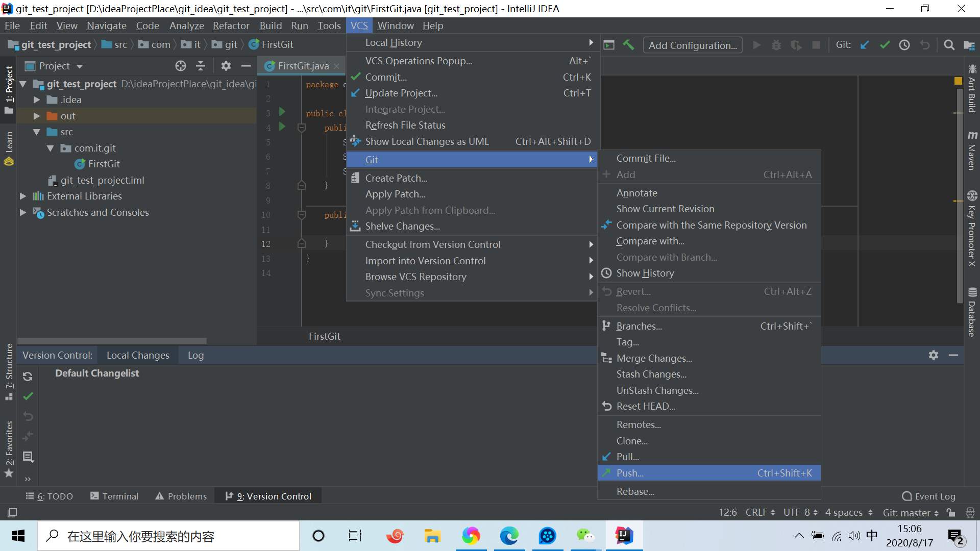Select Push... from Git submenu
Screen dimensions: 980x551
[709, 473]
